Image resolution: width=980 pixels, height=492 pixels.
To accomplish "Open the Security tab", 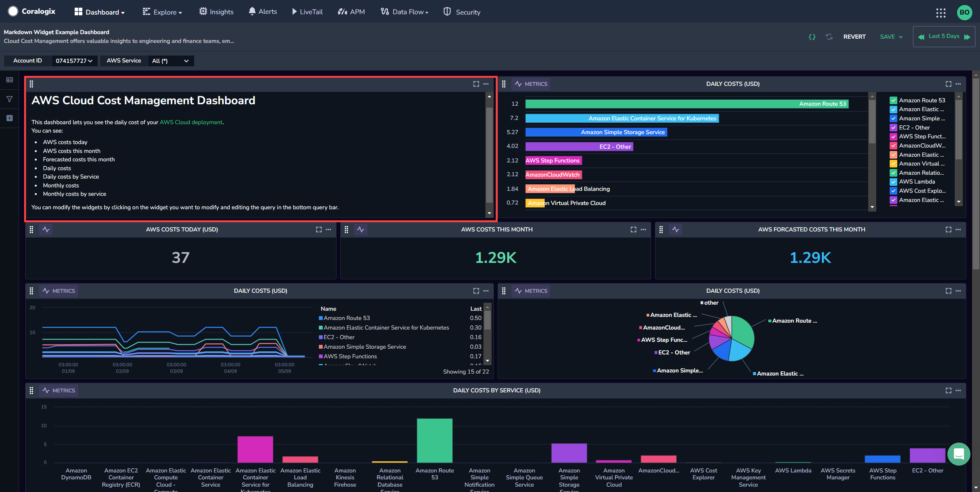I will pyautogui.click(x=462, y=12).
